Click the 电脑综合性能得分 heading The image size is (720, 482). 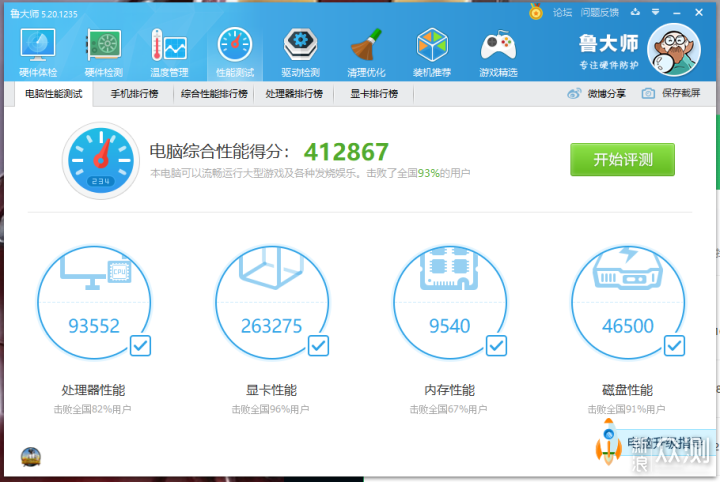point(219,151)
